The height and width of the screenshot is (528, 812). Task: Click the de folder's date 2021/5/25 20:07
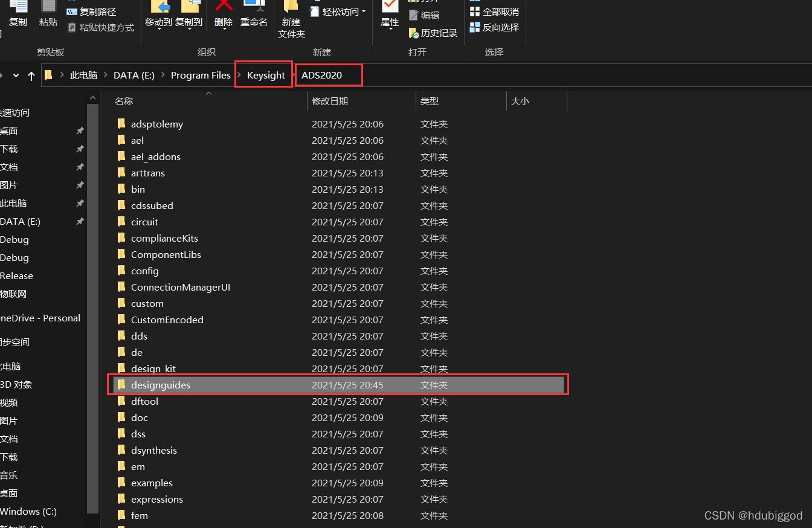347,352
